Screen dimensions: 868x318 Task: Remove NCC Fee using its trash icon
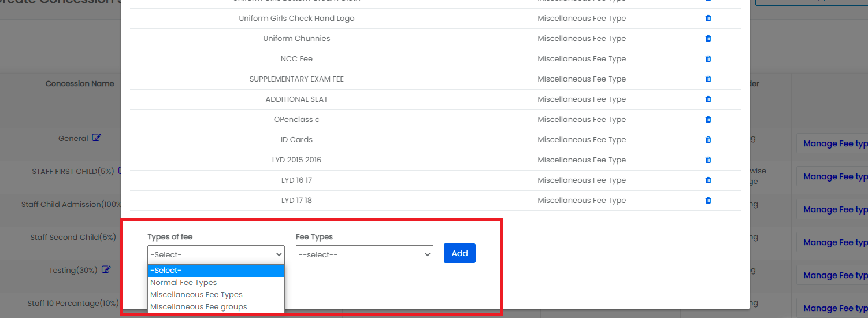coord(708,59)
